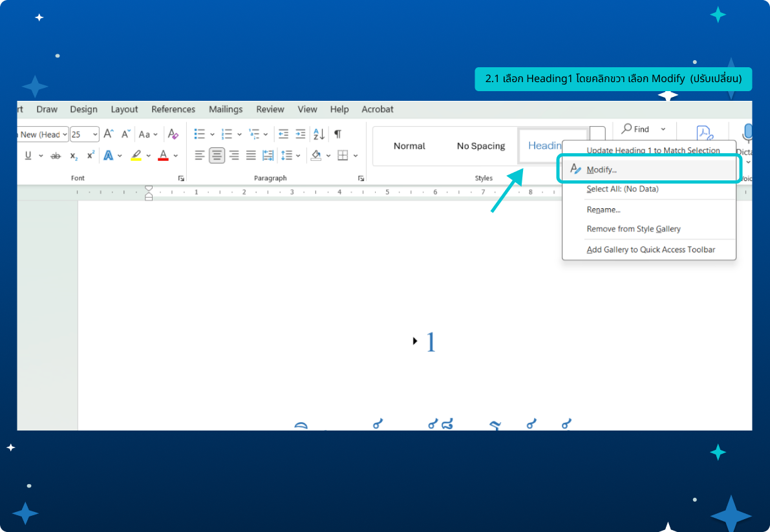This screenshot has width=770, height=532.
Task: Click the Sort A to Z icon
Action: (x=319, y=134)
